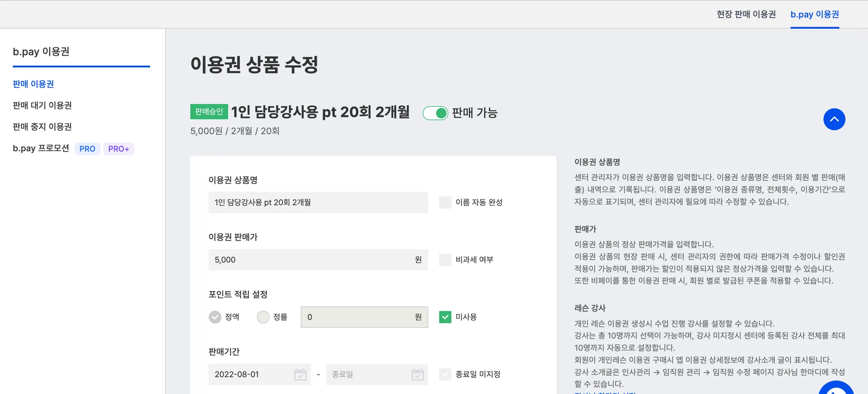This screenshot has height=394, width=868.
Task: Open 판매 이용권 in the sidebar
Action: pos(33,84)
